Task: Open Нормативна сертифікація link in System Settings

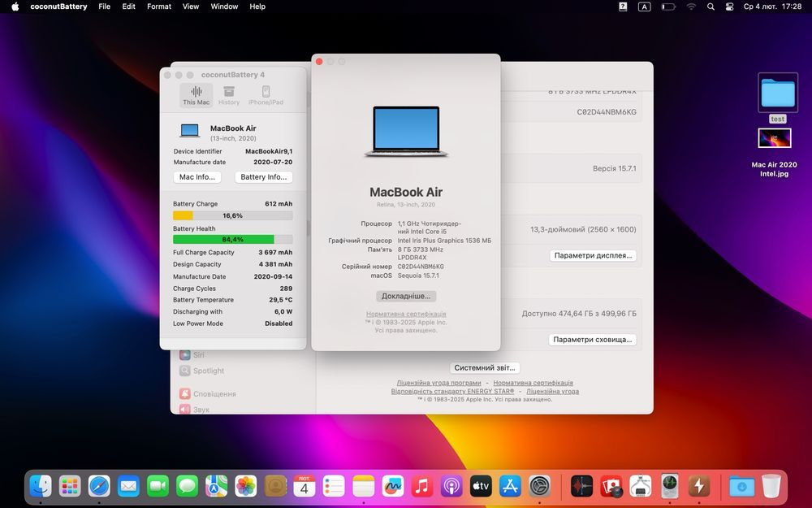Action: 533,383
